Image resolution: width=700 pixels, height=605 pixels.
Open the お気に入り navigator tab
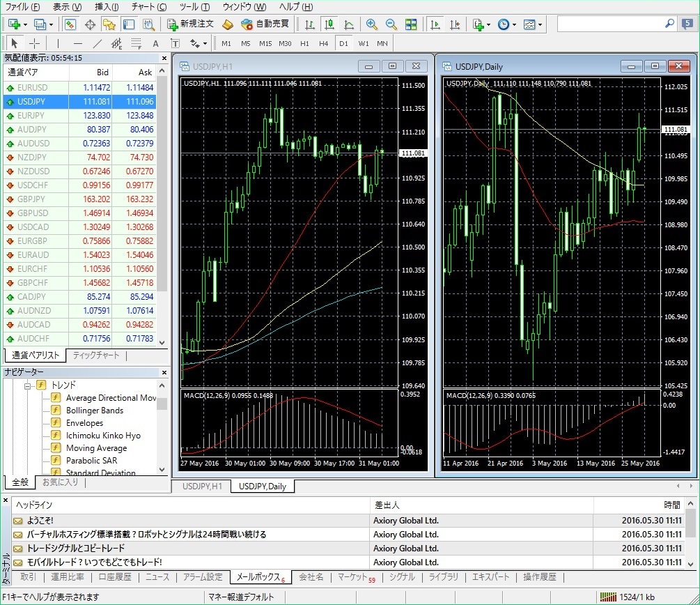tap(60, 482)
